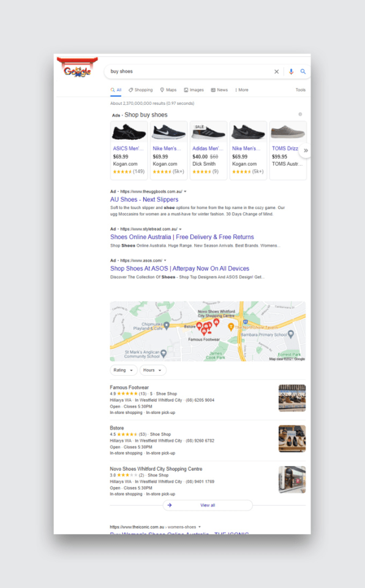View Novo Shoes store photo
Viewport: 365px width, 588px height.
point(292,479)
